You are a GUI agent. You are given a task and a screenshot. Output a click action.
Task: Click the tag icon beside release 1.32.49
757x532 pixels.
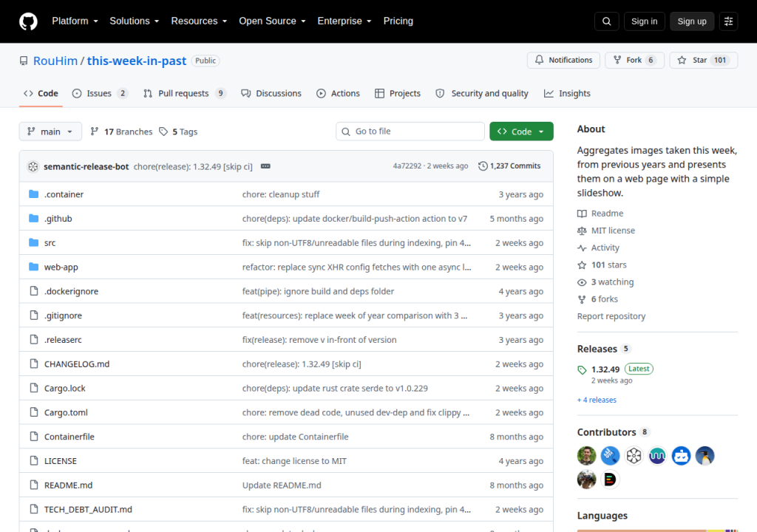[582, 369]
